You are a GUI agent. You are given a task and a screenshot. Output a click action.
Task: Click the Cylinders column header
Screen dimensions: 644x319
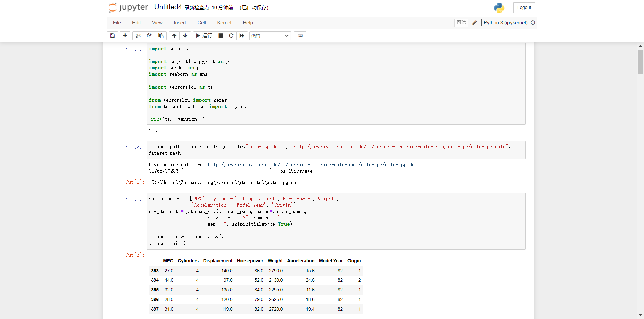(x=188, y=261)
